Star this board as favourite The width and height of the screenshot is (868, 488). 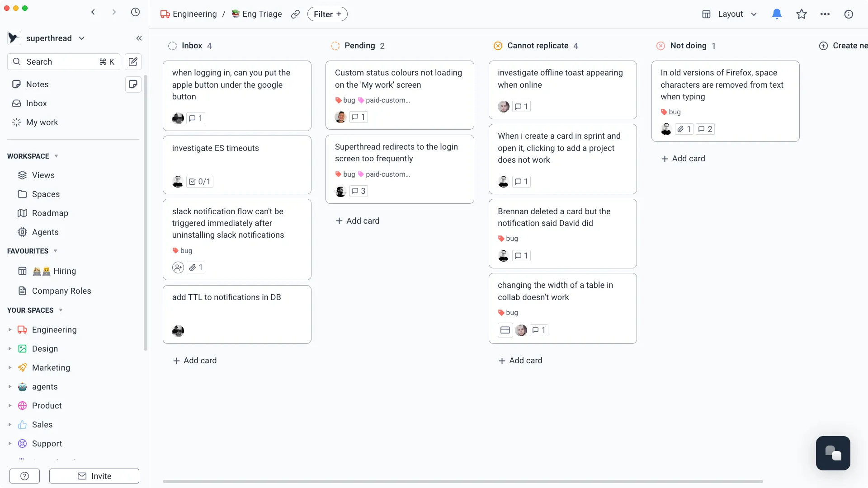tap(801, 14)
